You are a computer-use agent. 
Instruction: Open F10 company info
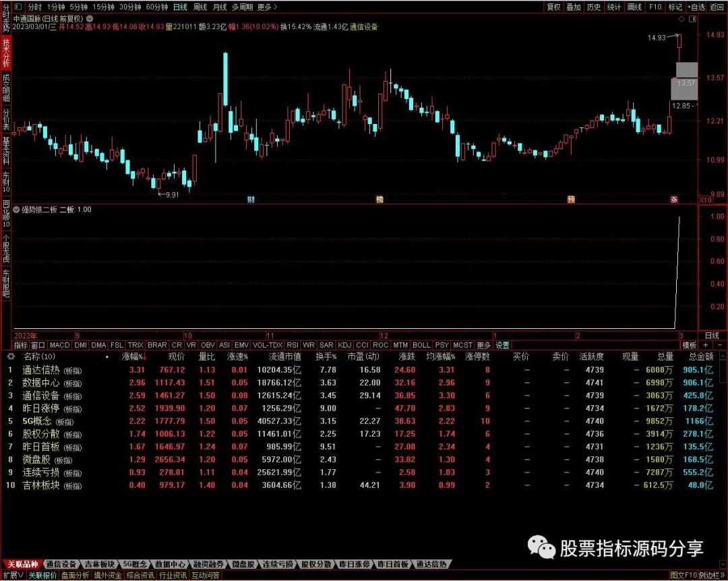tap(655, 7)
